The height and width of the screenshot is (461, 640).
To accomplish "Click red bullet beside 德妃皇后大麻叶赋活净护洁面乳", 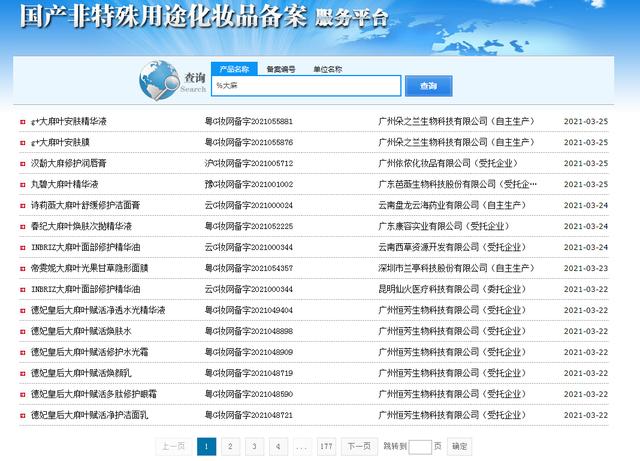I will pyautogui.click(x=23, y=416).
